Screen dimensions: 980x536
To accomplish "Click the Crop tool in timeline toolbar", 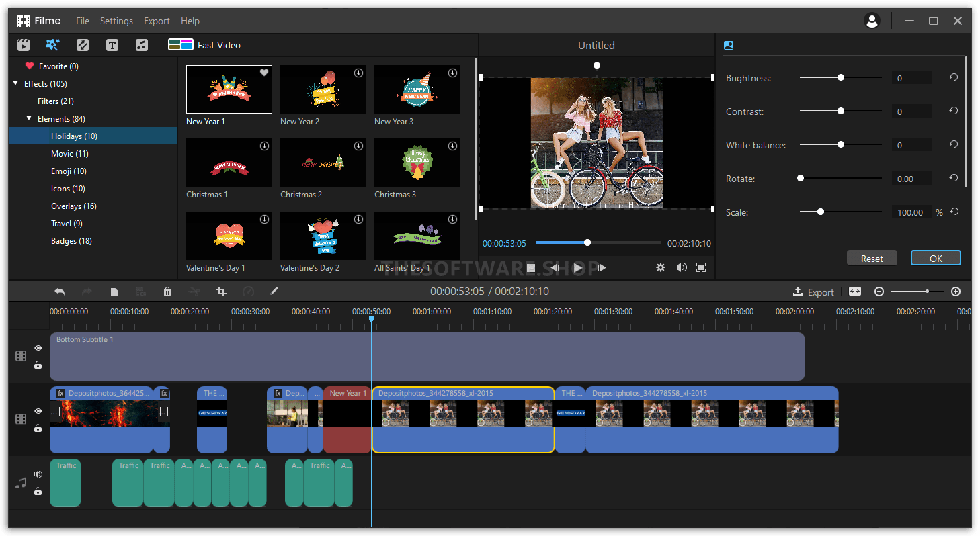I will (220, 292).
